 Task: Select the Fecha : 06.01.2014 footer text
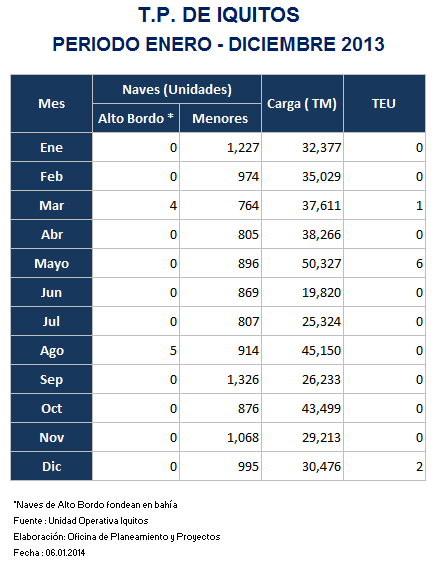pos(49,553)
